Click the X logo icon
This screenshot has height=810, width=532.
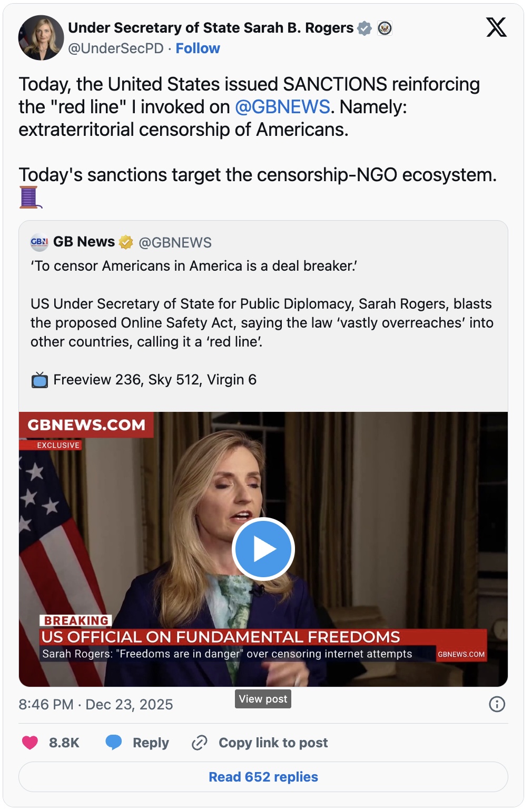point(496,27)
